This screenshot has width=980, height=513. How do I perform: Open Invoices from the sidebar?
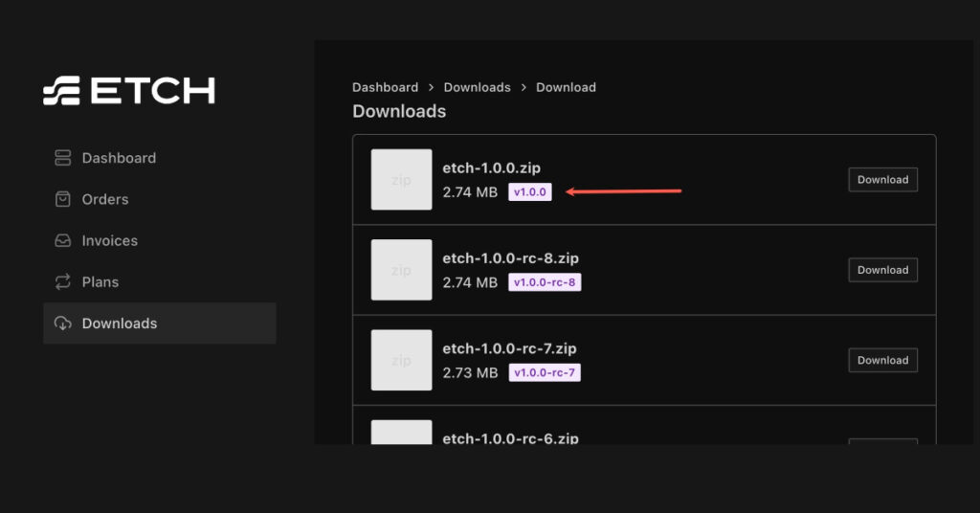click(109, 241)
